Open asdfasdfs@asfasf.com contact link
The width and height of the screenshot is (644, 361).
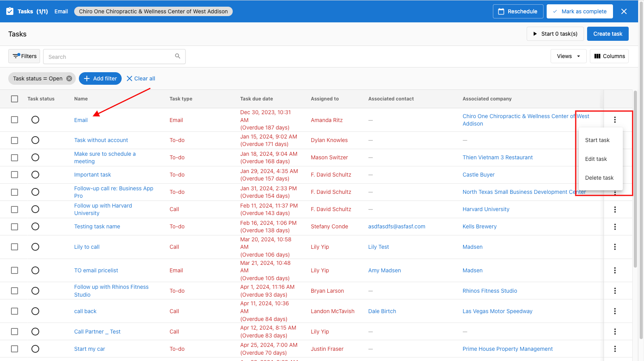click(397, 226)
